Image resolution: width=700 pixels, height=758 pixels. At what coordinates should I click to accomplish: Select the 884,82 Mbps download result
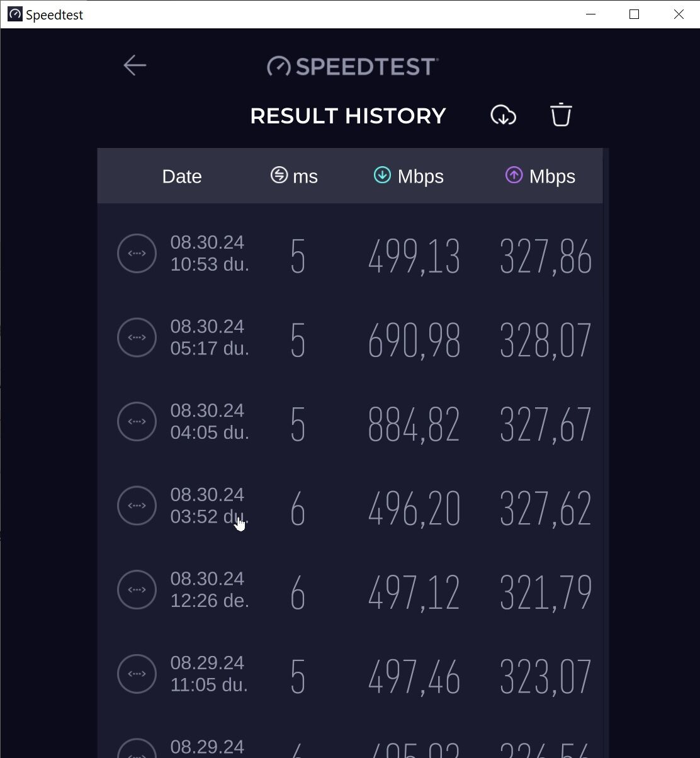414,424
